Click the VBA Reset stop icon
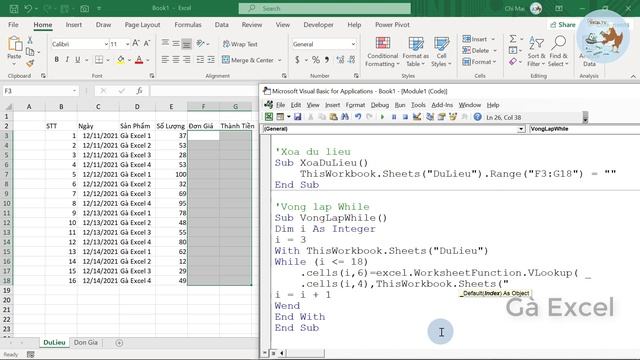The height and width of the screenshot is (360, 640). tap(405, 117)
